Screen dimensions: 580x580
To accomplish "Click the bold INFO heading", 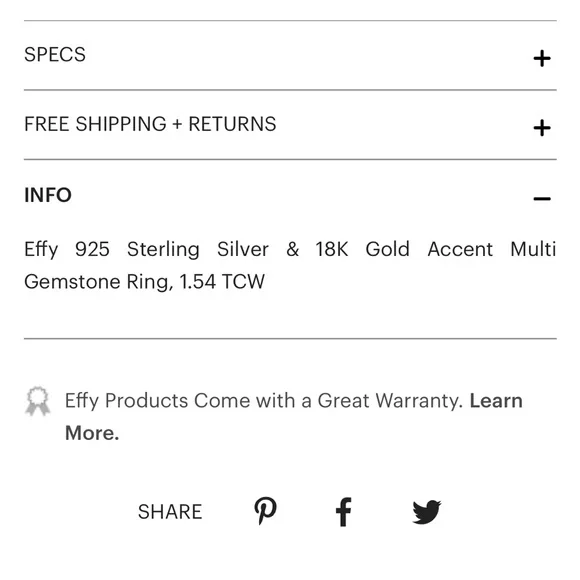I will (x=48, y=195).
